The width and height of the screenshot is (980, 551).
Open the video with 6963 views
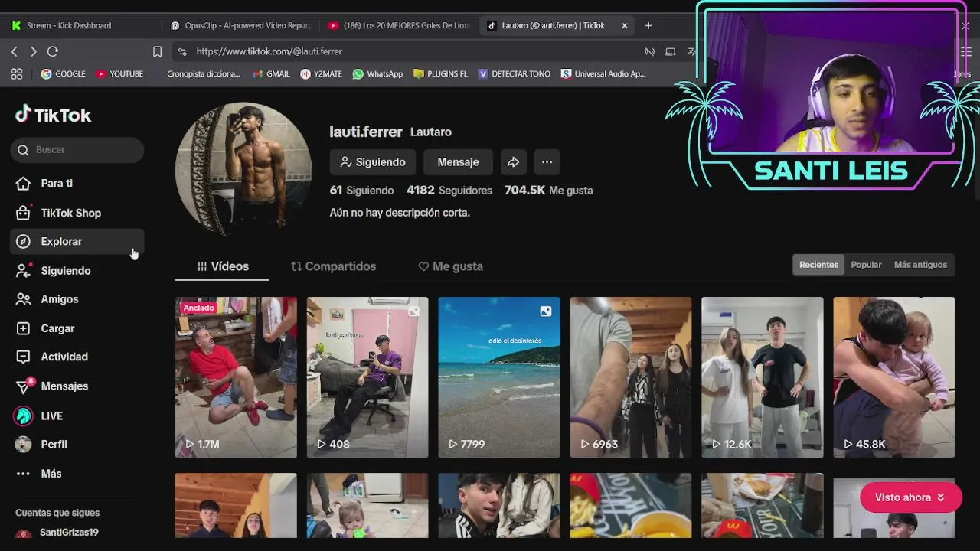pyautogui.click(x=631, y=377)
